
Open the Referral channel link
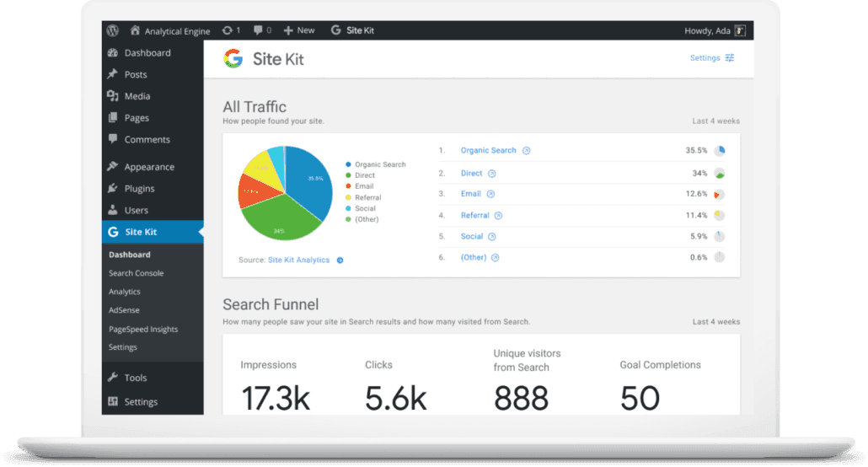point(474,216)
